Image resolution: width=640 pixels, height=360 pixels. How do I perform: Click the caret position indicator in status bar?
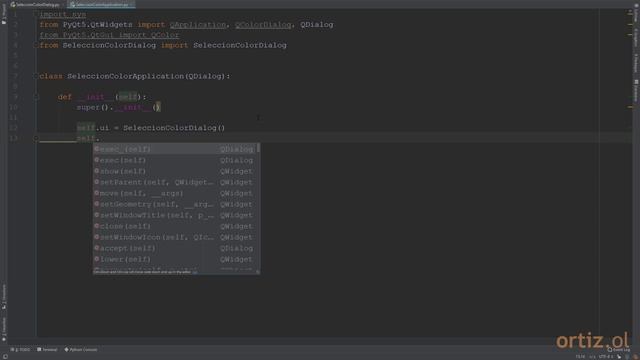[580, 357]
